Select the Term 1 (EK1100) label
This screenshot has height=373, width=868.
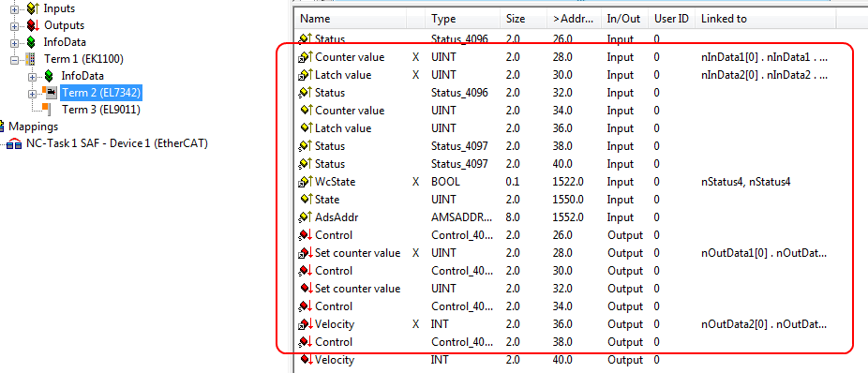tap(83, 59)
